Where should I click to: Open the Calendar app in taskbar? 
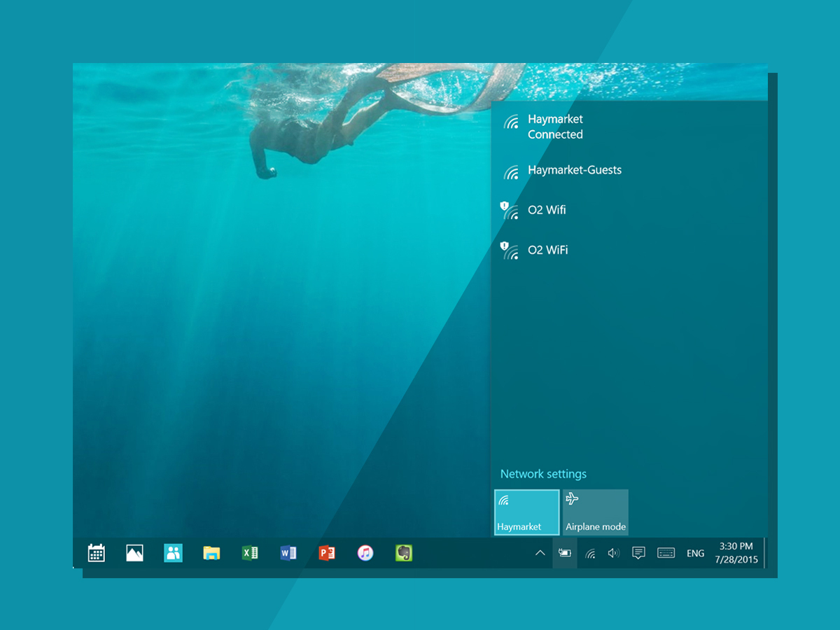coord(97,553)
